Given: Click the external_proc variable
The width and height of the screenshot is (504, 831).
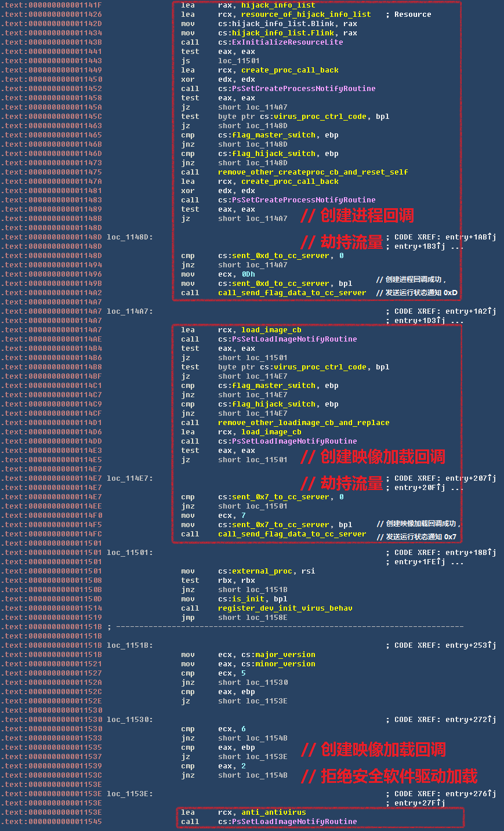Looking at the screenshot, I should 266,571.
